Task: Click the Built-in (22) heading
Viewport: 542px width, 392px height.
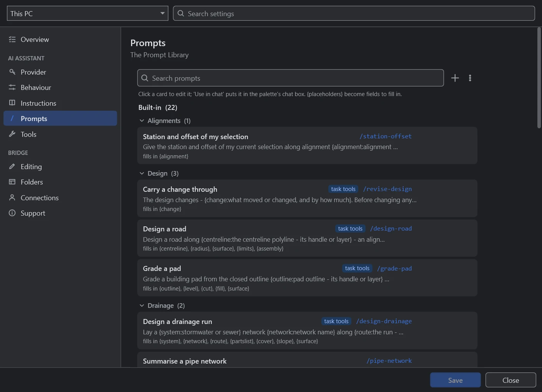Action: click(158, 108)
